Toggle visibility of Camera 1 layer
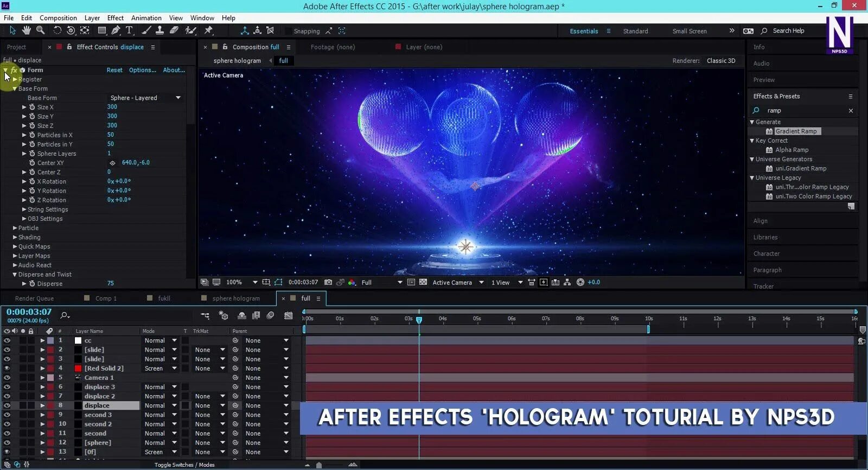Image resolution: width=868 pixels, height=470 pixels. click(x=7, y=378)
